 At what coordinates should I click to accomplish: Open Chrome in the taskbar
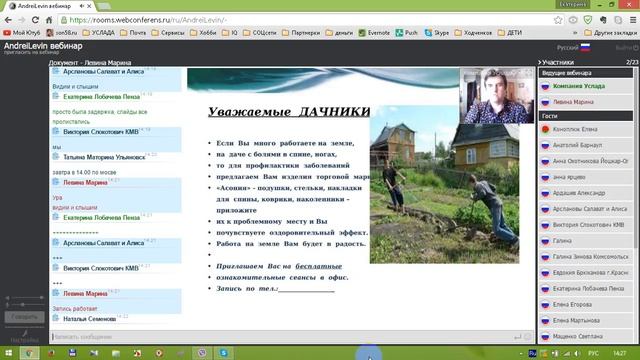(x=29, y=353)
